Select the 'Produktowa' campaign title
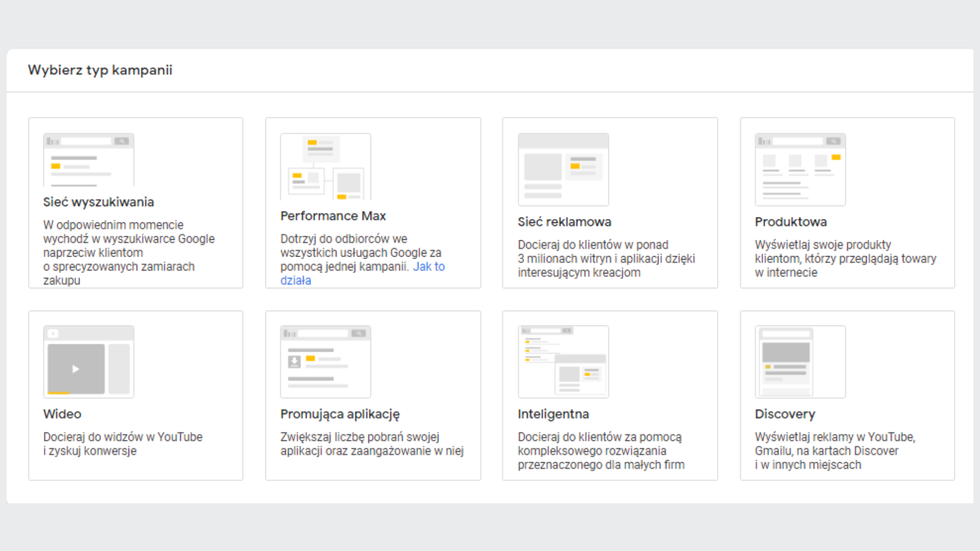Image resolution: width=980 pixels, height=551 pixels. [791, 222]
